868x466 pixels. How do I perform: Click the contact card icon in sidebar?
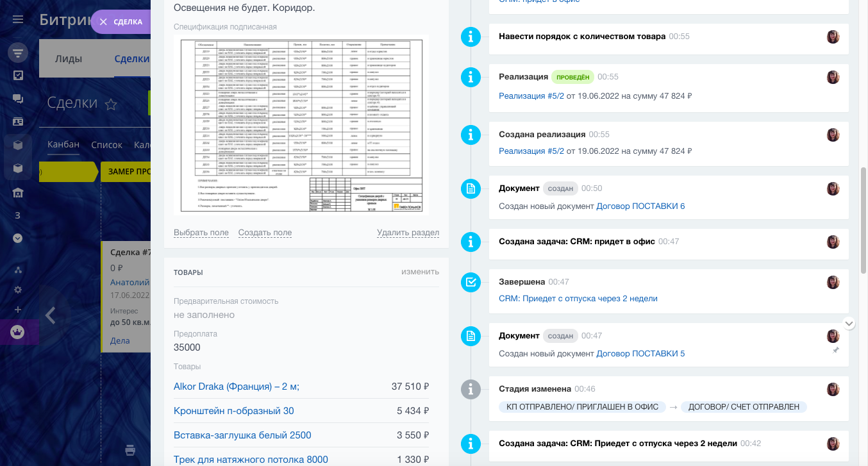point(18,122)
